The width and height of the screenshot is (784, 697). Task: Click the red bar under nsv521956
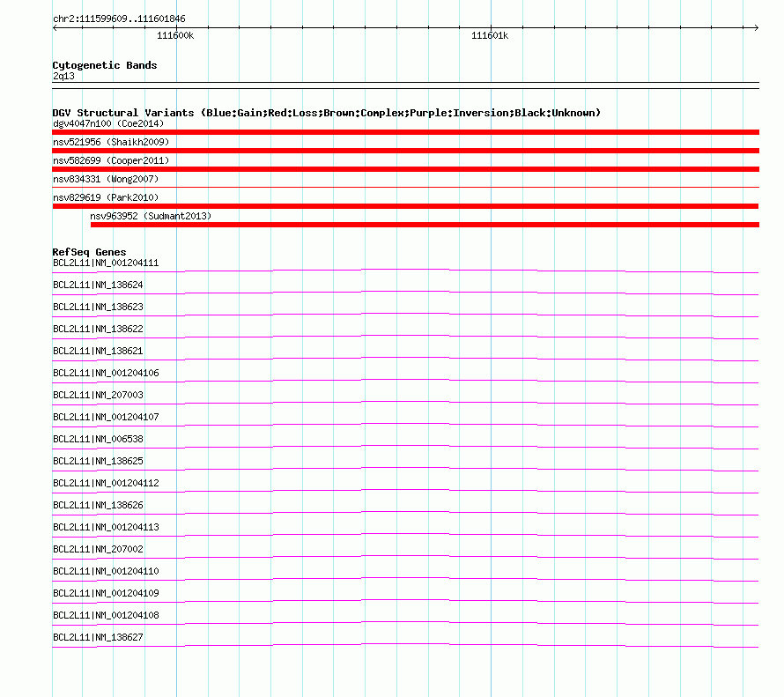click(405, 151)
